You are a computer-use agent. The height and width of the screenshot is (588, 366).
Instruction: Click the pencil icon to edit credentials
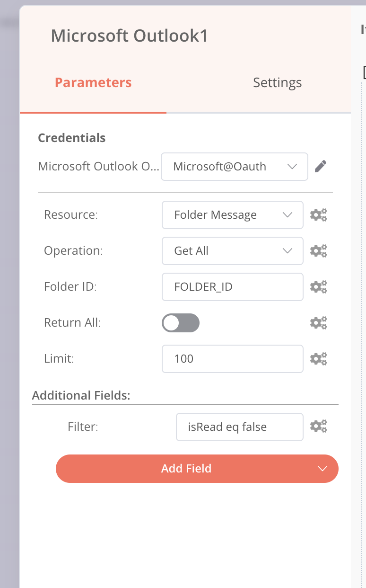click(x=321, y=167)
